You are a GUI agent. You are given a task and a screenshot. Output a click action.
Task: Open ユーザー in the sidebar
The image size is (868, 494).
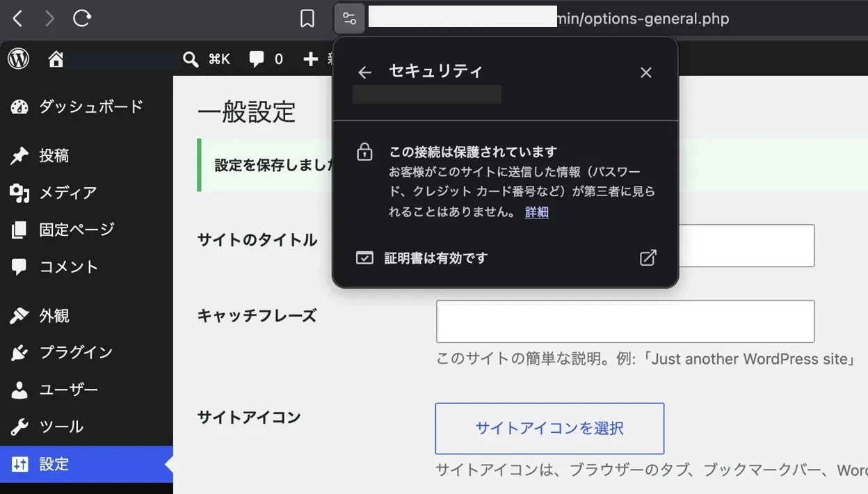(x=86, y=390)
